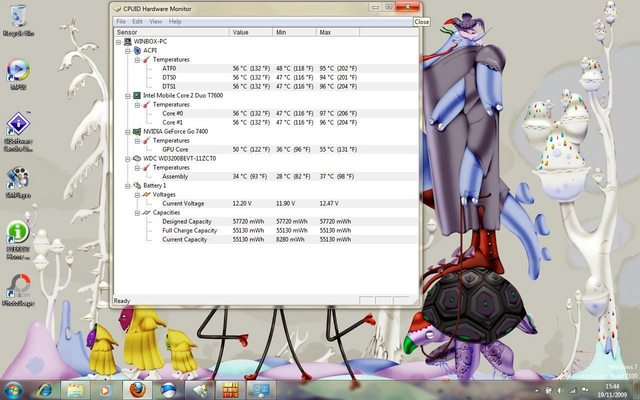
Task: Collapse the WINBOX-PC root node
Action: pyautogui.click(x=118, y=42)
